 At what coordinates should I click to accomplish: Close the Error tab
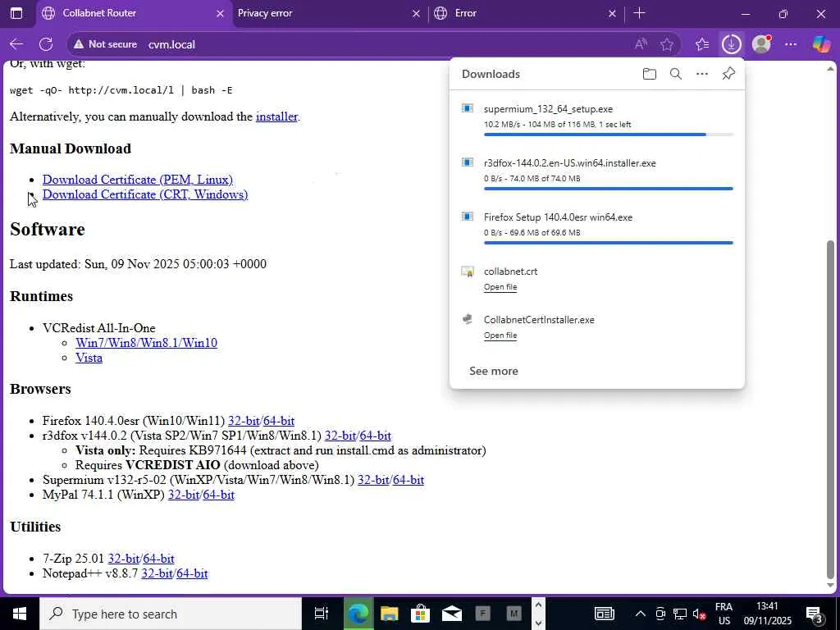pos(612,13)
